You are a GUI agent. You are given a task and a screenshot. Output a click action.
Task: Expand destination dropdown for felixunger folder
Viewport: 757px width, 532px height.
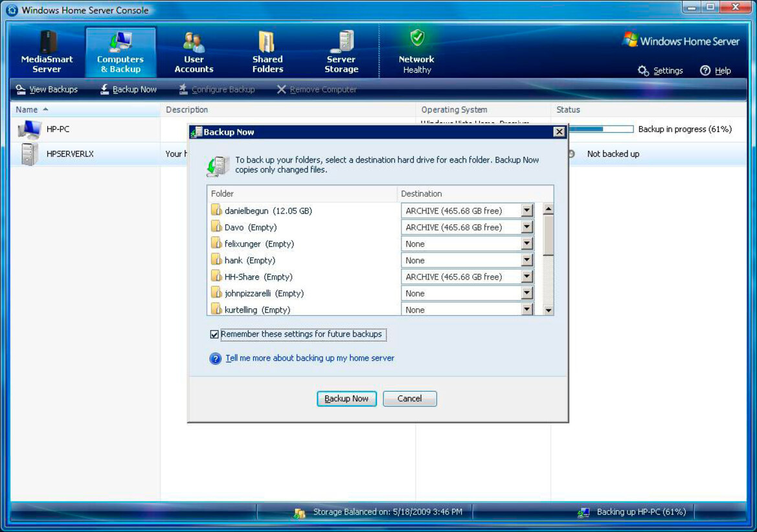[x=527, y=243]
